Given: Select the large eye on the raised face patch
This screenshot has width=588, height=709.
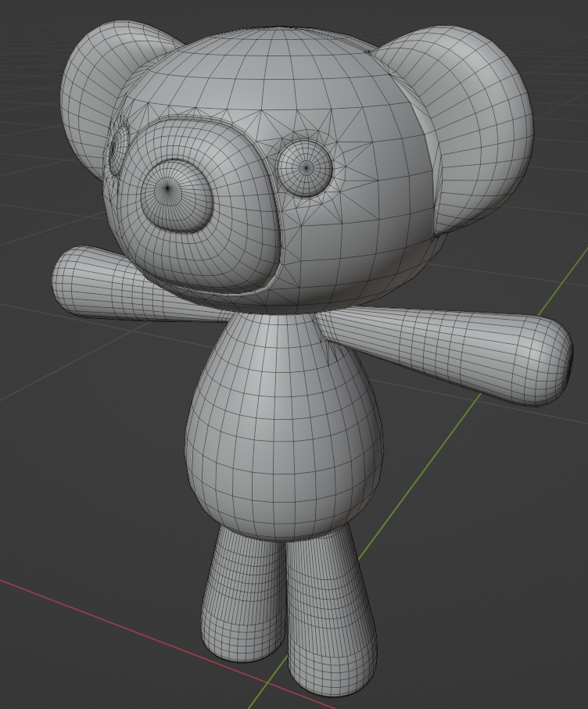Looking at the screenshot, I should click(177, 195).
